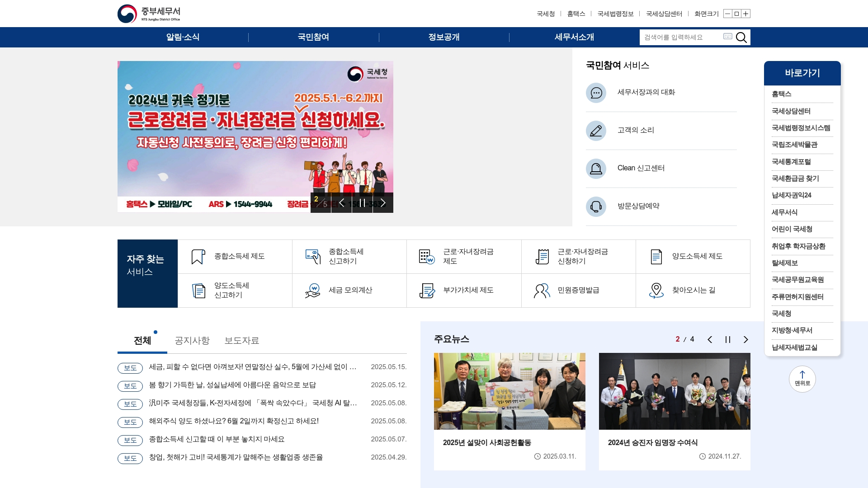Click the 맨위로 scroll-to-top button
Screen dimensions: 868x488
(802, 379)
